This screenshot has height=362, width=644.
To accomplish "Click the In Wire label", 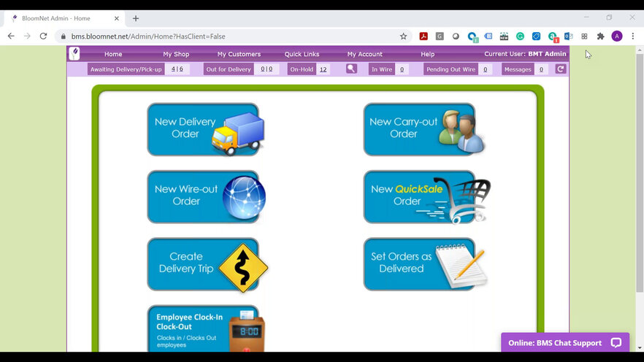I will click(382, 69).
